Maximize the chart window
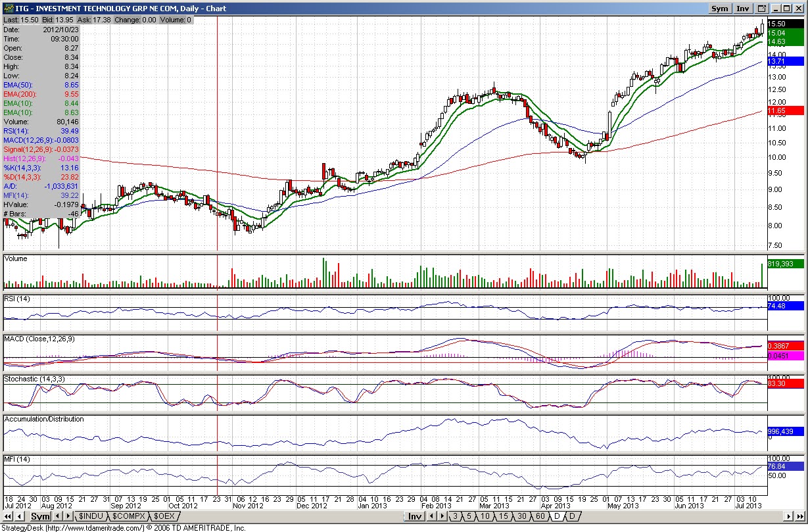Viewport: 808px width, 532px height. point(787,9)
